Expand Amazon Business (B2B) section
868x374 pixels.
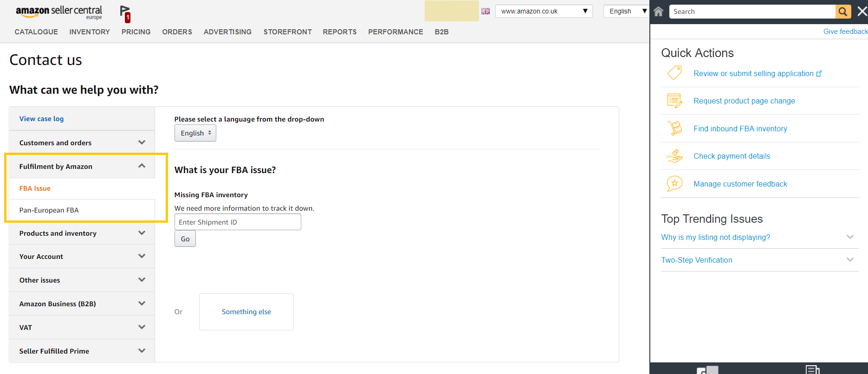point(82,303)
